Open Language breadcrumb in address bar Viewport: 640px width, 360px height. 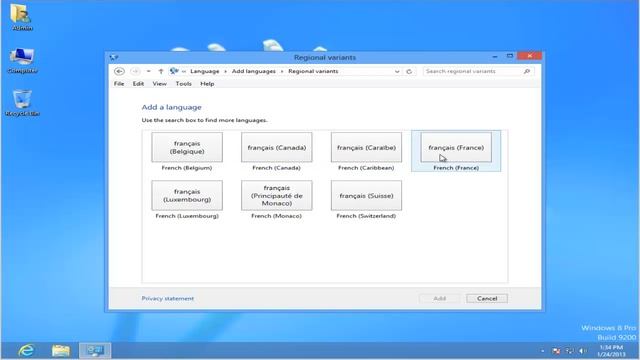(x=204, y=71)
